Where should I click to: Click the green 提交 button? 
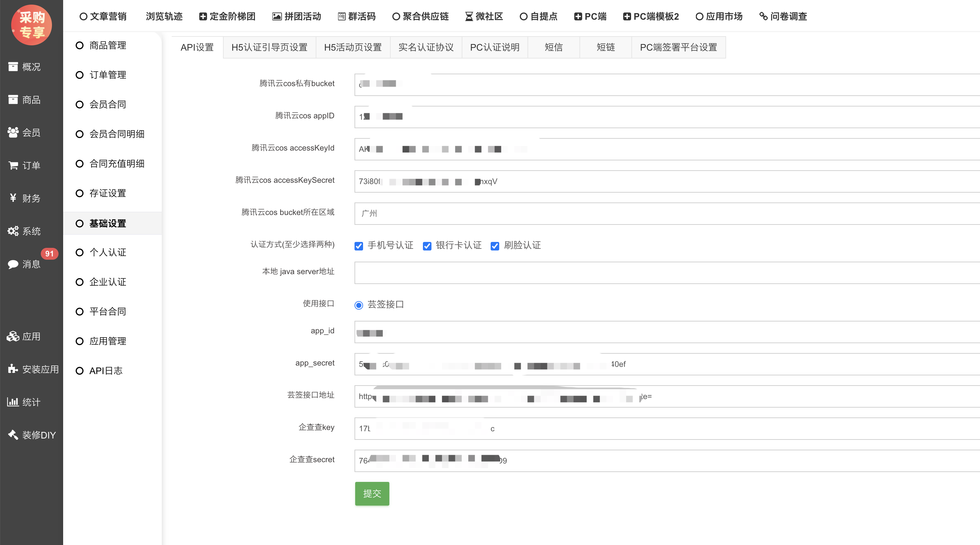372,494
